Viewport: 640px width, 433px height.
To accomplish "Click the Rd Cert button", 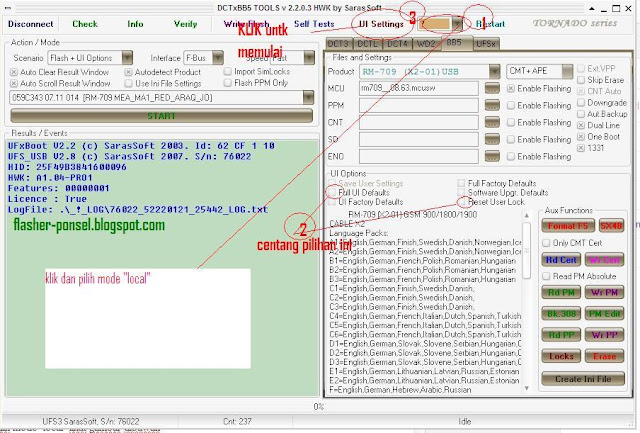I will click(561, 260).
